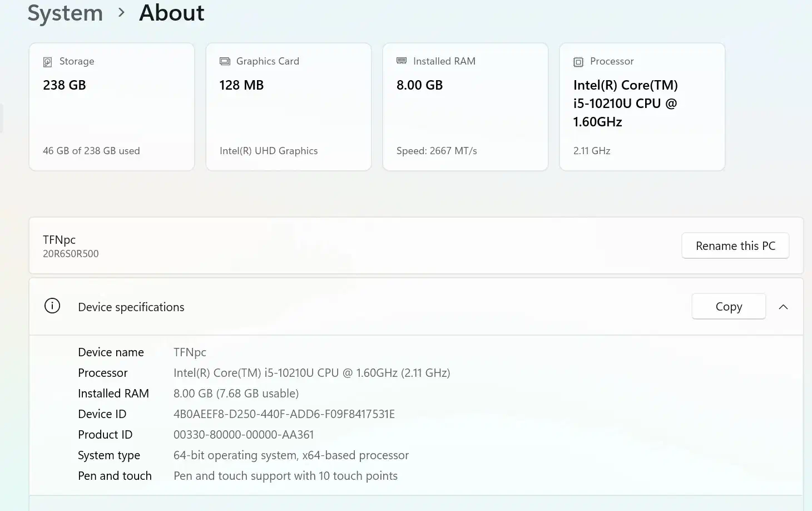812x511 pixels.
Task: Click the Storage drive icon
Action: click(x=48, y=62)
